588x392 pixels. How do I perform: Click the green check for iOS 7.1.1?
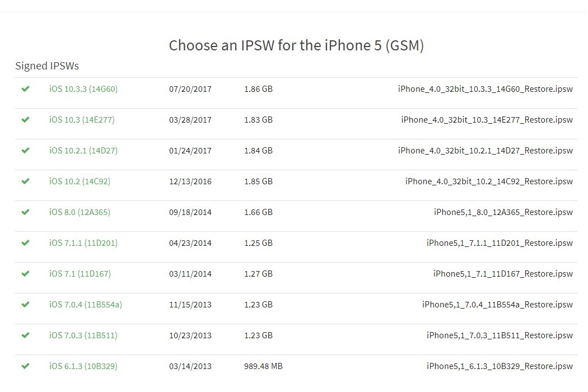[x=25, y=242]
